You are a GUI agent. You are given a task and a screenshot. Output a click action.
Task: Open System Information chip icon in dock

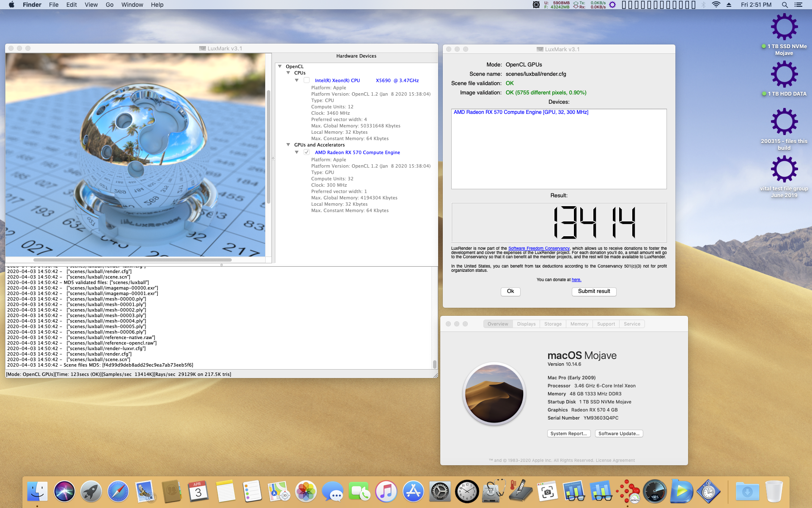click(521, 491)
